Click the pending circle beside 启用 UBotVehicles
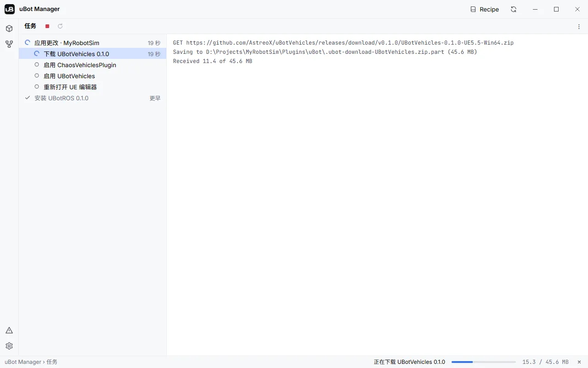 pyautogui.click(x=37, y=76)
